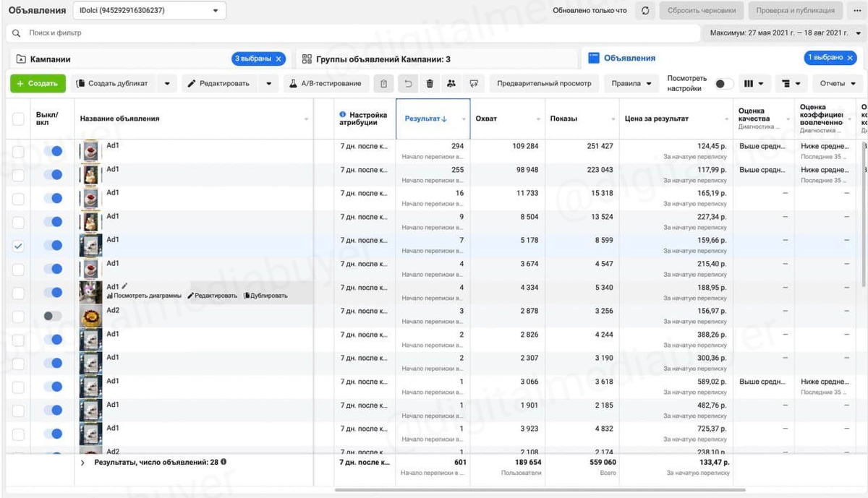
Task: Toggle off the ad with reach 11 733
Action: tap(53, 198)
